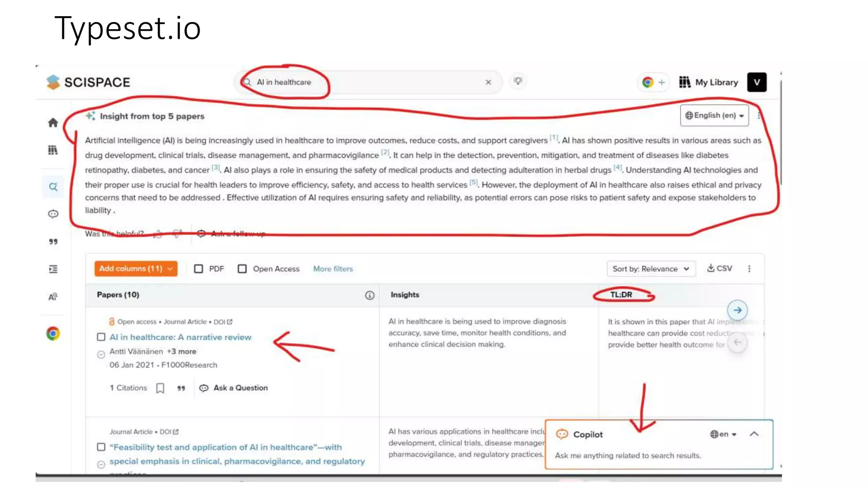Click citation reference [5] in insight

473,182
